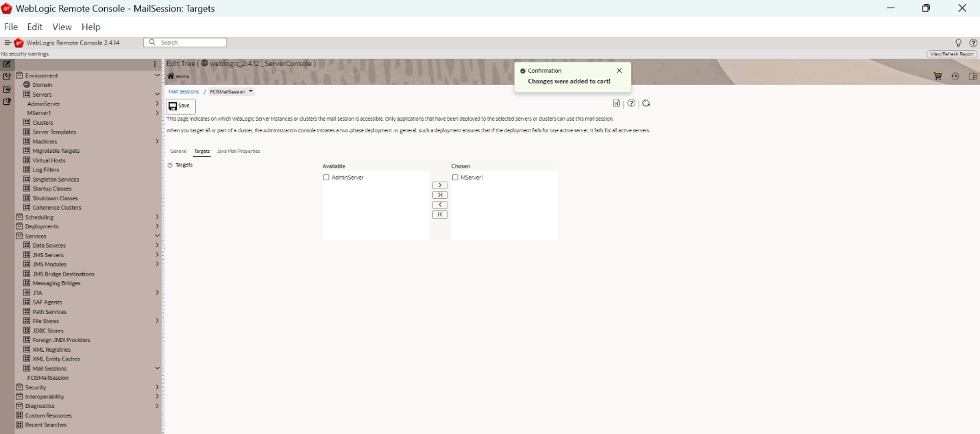The image size is (980, 434).
Task: Open the history clock icon
Action: [955, 76]
